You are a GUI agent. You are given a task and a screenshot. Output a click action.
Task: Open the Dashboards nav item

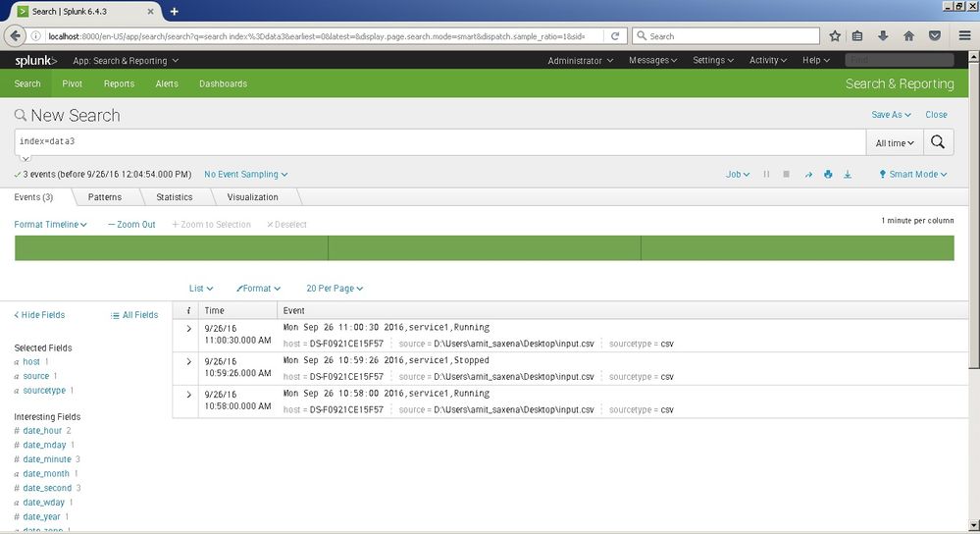tap(223, 84)
